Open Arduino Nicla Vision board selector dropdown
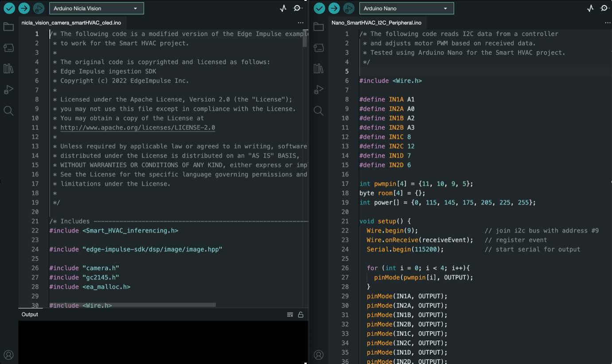The width and height of the screenshot is (612, 364). [96, 8]
